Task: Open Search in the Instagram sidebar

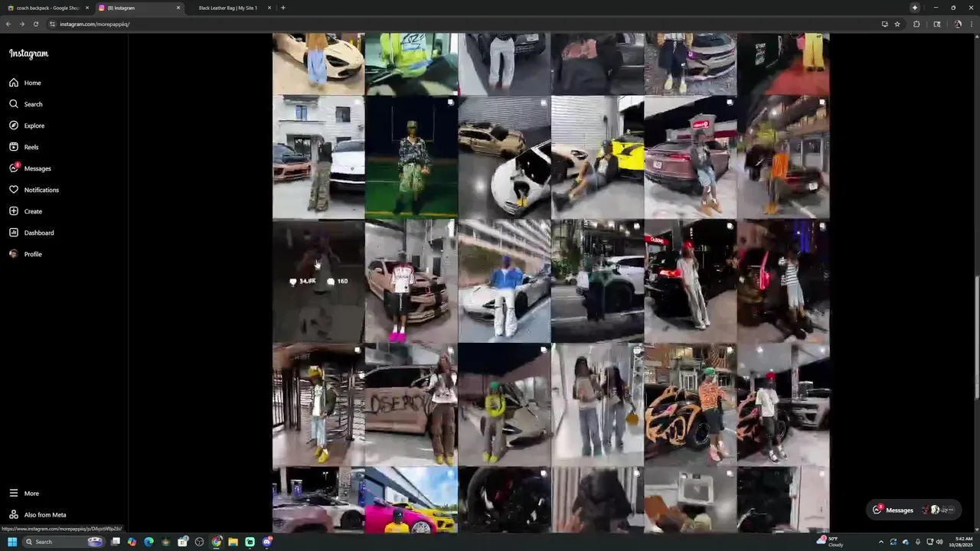Action: [26, 104]
